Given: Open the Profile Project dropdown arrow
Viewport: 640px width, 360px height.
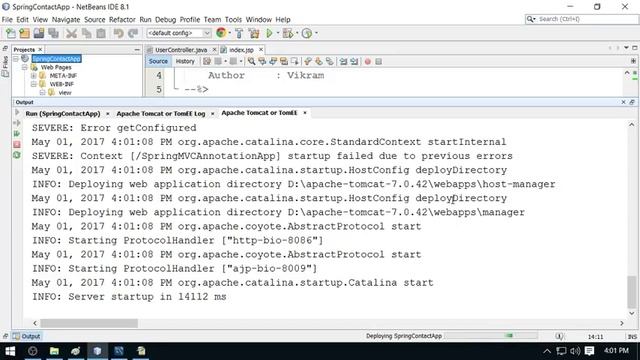Looking at the screenshot, I should point(316,33).
